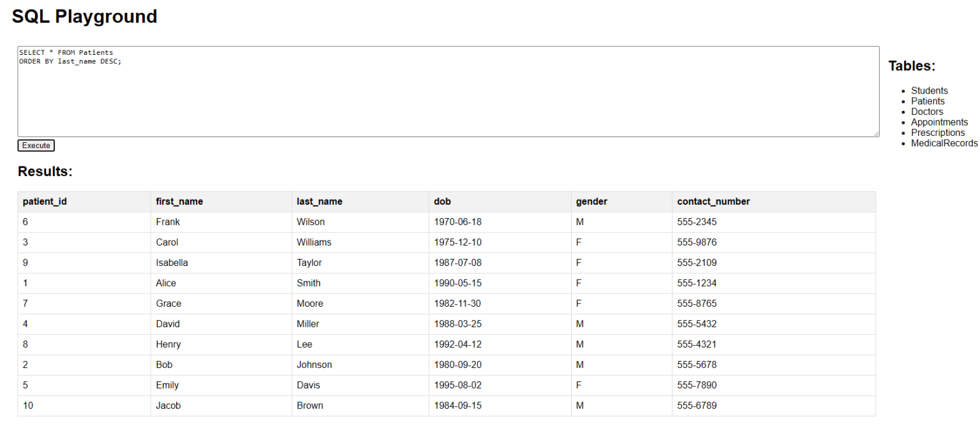The height and width of the screenshot is (428, 980).
Task: Click the last_name column header
Action: point(319,202)
